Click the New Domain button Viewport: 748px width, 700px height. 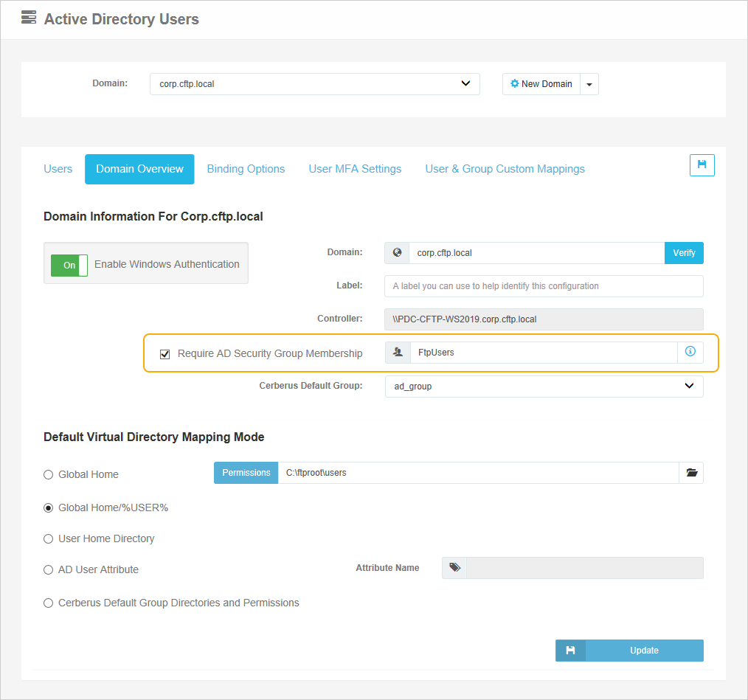(x=541, y=84)
